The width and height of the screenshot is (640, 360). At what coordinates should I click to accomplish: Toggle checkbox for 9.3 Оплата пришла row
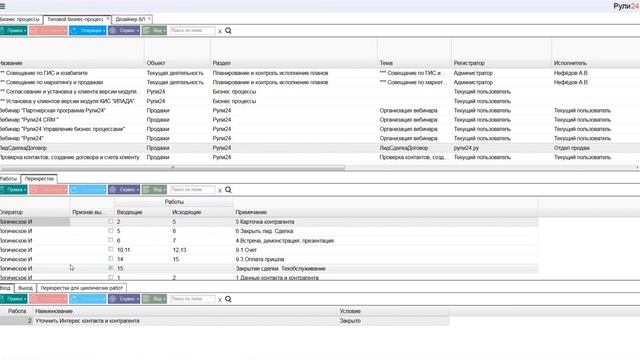click(x=111, y=259)
